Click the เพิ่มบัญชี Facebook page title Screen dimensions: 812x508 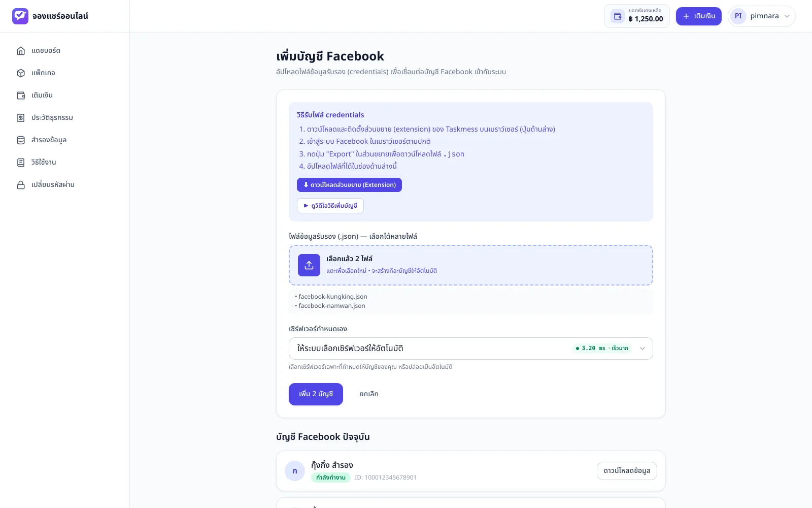330,56
